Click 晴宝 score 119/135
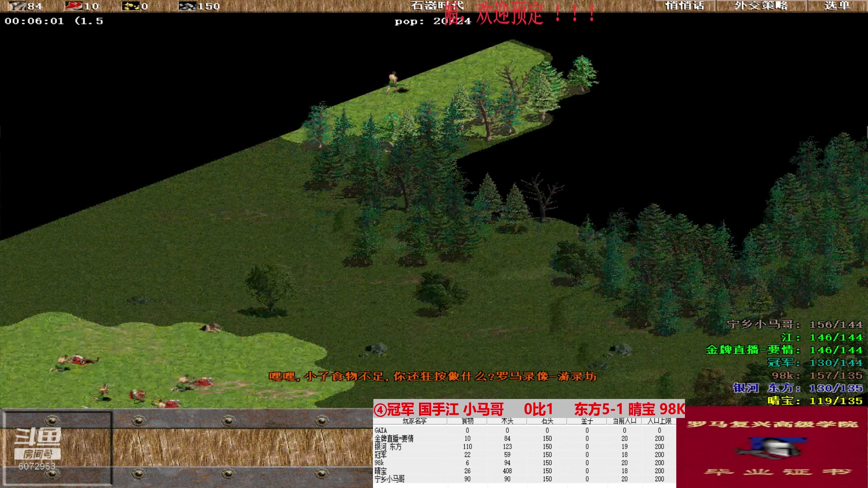868x488 pixels. pos(815,400)
